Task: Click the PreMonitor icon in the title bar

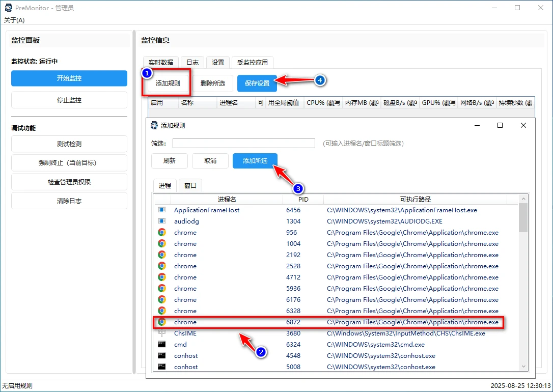Action: point(8,8)
